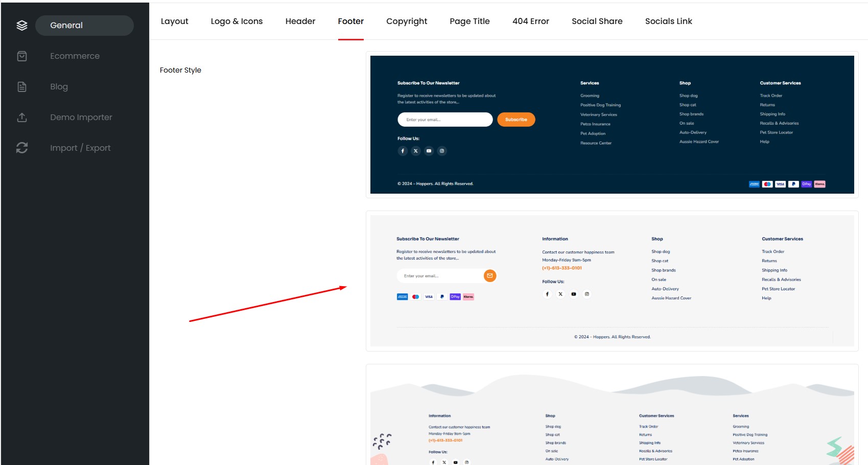Switch to the Page Title tab
868x465 pixels.
(470, 21)
